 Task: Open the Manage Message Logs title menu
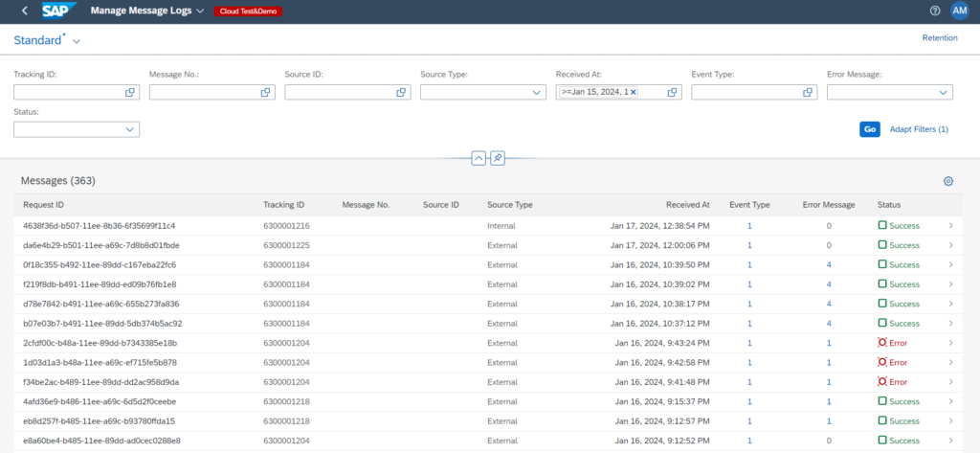point(199,11)
